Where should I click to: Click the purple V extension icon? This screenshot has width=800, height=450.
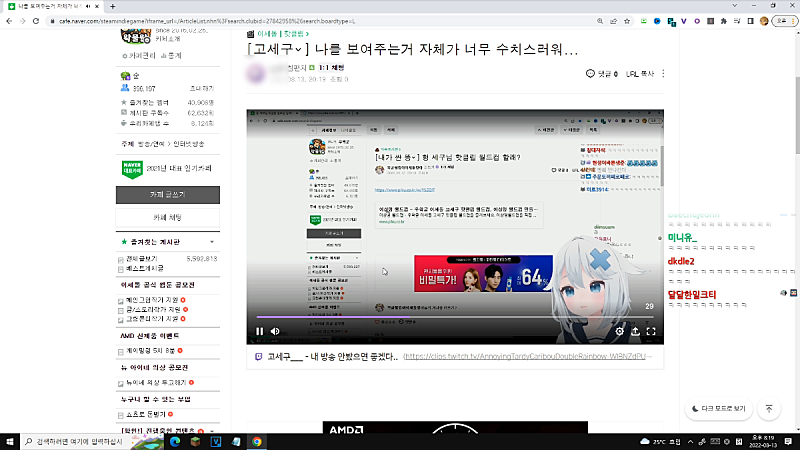[x=684, y=21]
